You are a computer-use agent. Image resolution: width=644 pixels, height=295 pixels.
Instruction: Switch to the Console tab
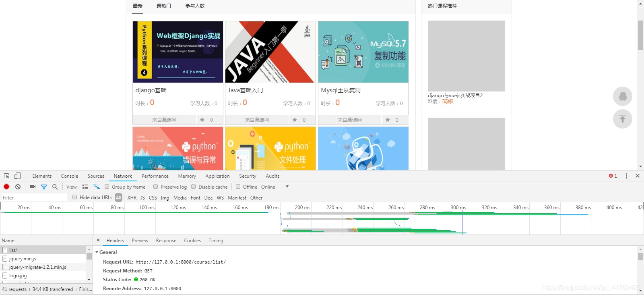point(70,176)
